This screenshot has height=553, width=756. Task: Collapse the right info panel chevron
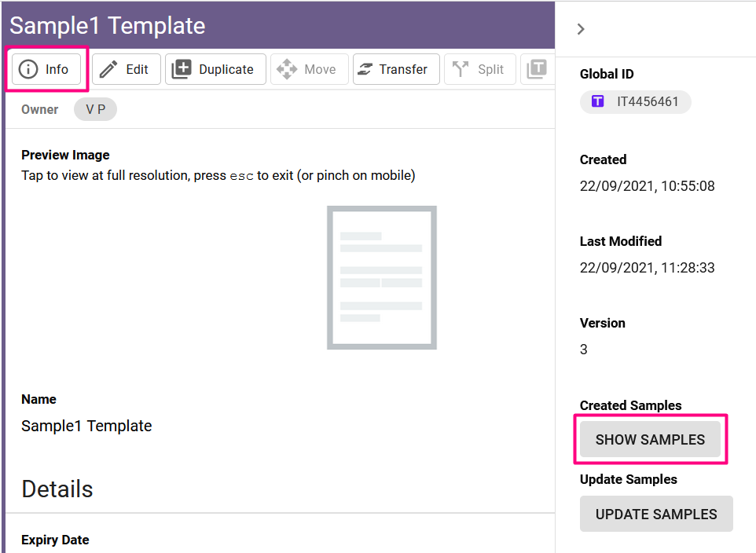[581, 29]
